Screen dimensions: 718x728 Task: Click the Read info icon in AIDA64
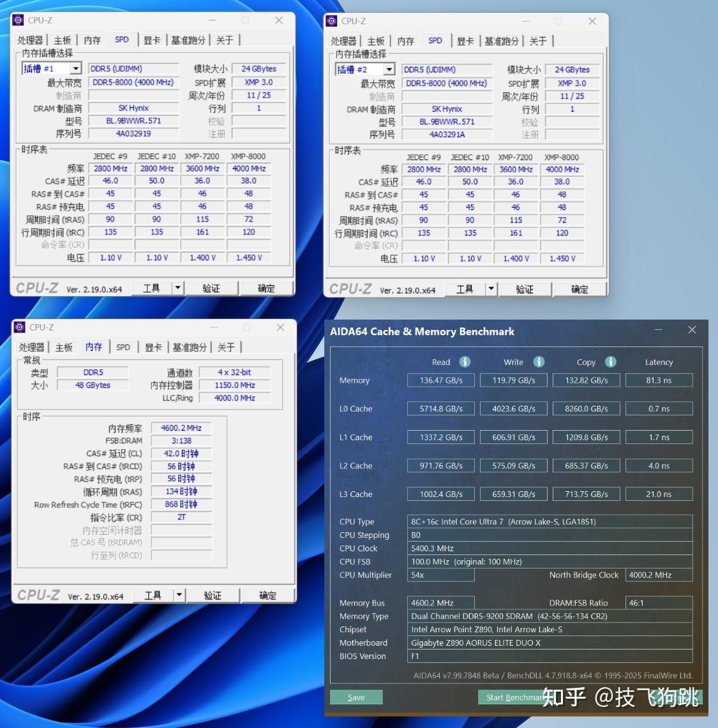465,362
